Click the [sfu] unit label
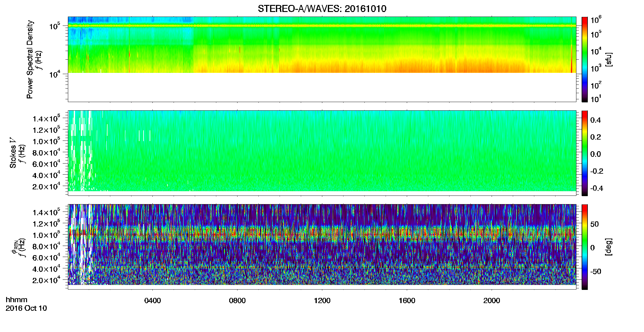This screenshot has height=332, width=644. tap(608, 59)
